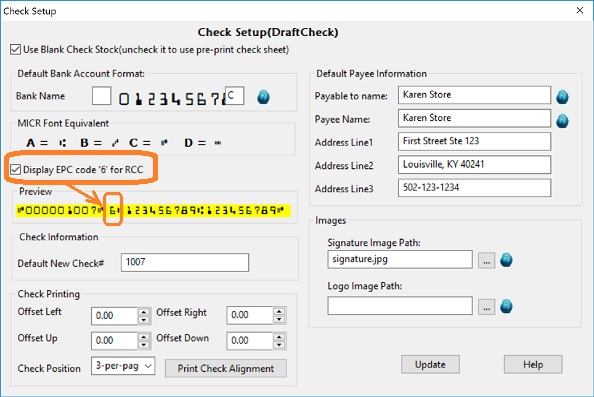Image resolution: width=594 pixels, height=397 pixels.
Task: Focus Address Line3 phone number field
Action: tap(474, 188)
